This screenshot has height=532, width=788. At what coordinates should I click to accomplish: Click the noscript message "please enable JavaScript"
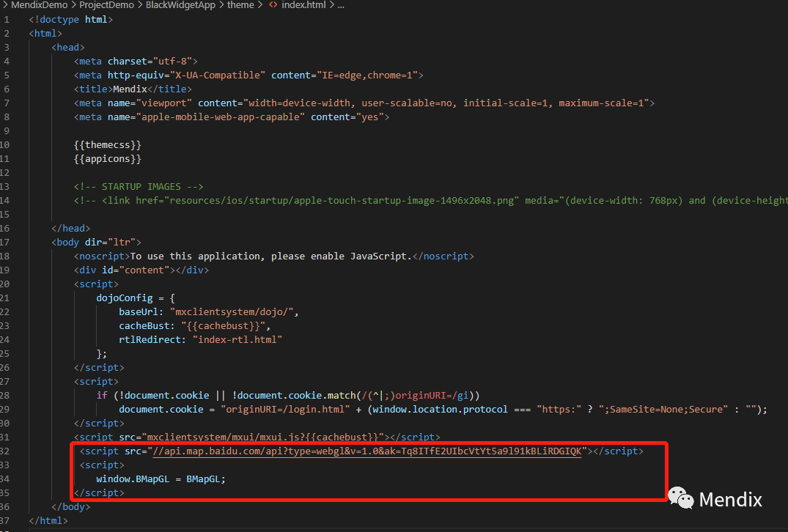coord(342,256)
